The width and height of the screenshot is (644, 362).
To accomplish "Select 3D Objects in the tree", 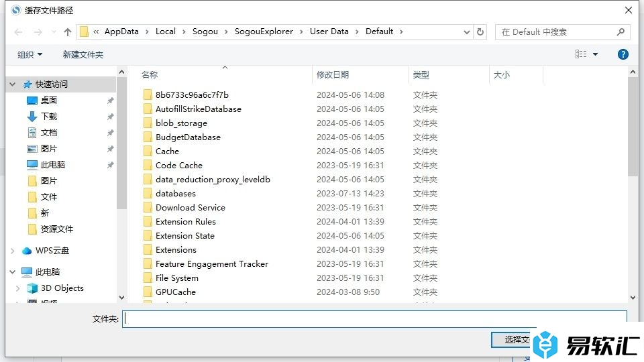I will 62,288.
